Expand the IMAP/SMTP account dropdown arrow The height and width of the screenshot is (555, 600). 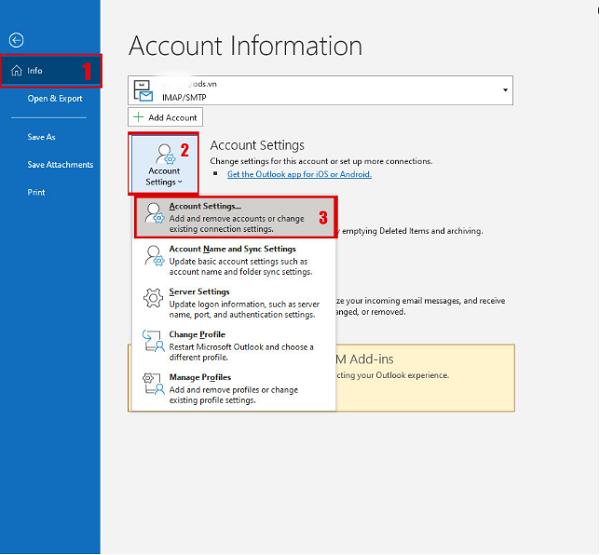[505, 90]
